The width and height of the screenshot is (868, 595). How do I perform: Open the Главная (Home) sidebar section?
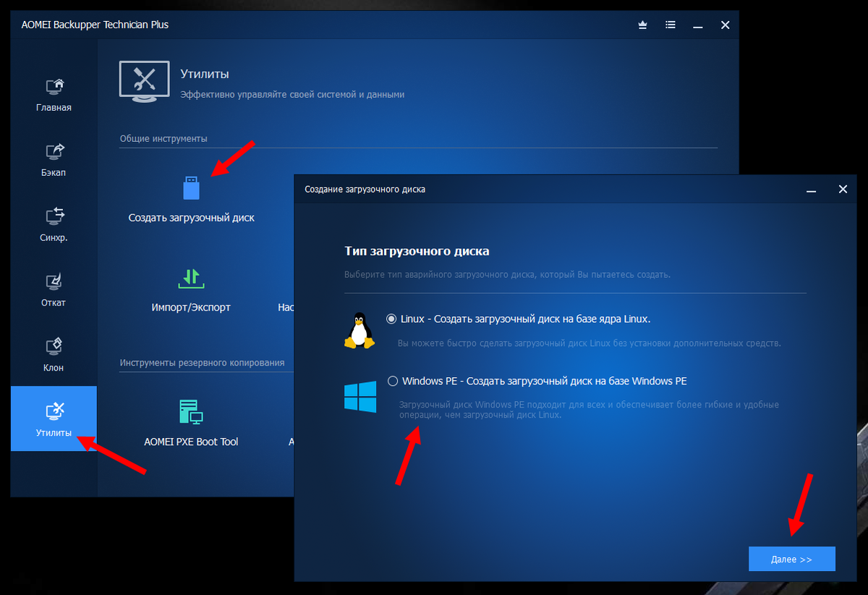click(x=54, y=96)
